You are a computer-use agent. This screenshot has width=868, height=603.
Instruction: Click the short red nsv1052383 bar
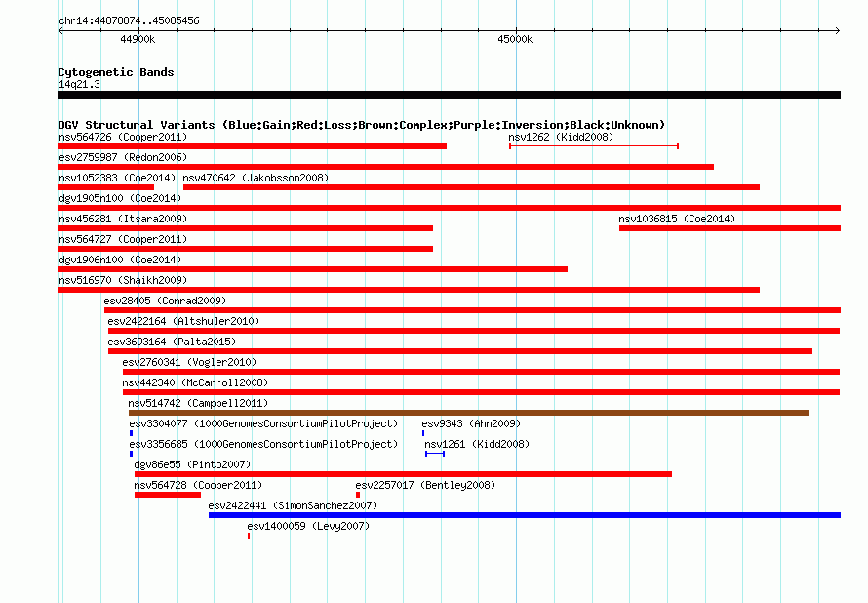point(105,187)
